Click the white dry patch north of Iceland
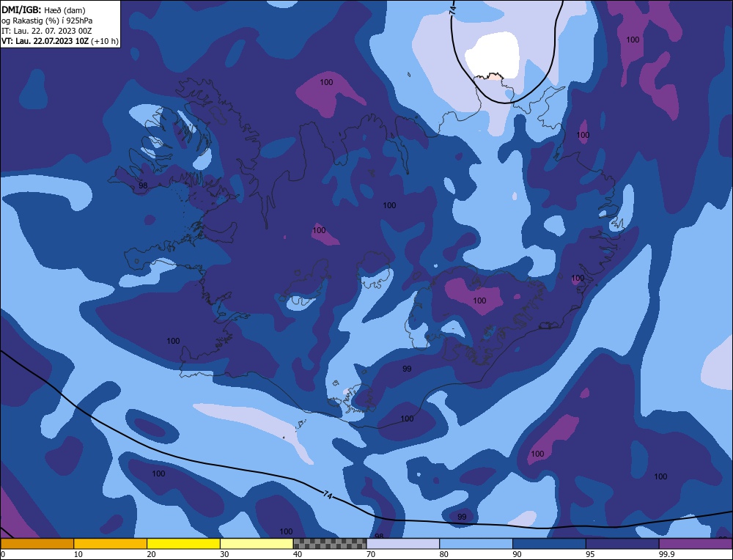Viewport: 733px width, 560px height. click(x=492, y=55)
